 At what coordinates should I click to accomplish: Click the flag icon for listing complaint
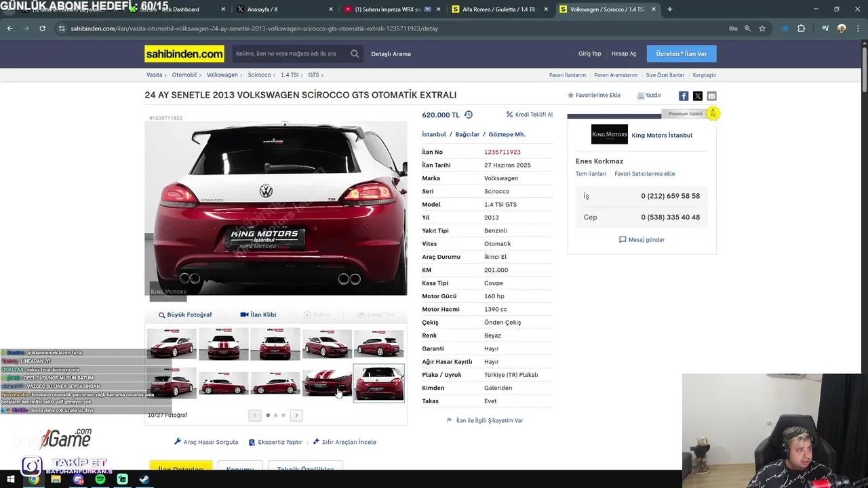[x=450, y=420]
